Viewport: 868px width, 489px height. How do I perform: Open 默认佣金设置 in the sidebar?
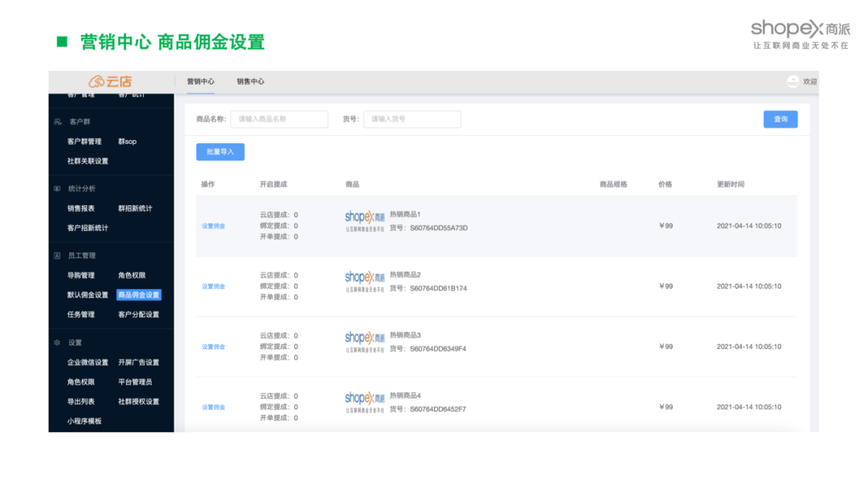[x=88, y=295]
